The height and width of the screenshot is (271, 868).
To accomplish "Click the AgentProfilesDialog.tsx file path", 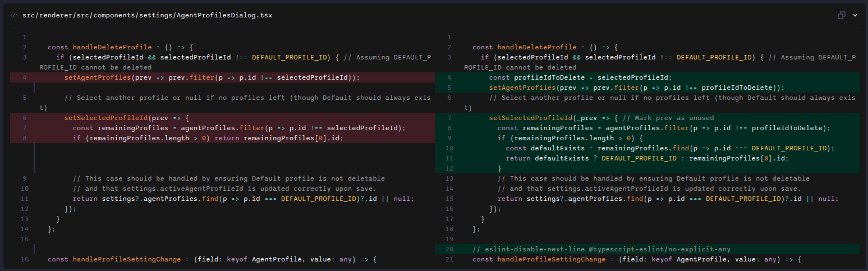I will (147, 15).
